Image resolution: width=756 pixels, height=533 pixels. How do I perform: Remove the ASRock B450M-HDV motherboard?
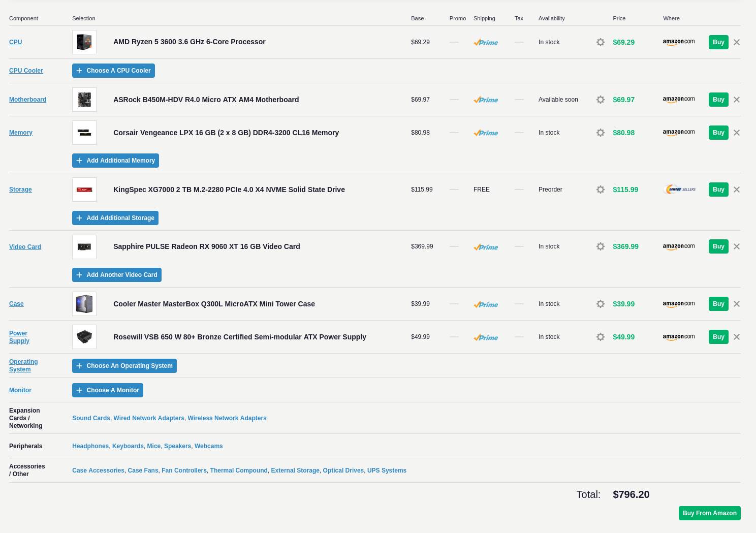(737, 100)
